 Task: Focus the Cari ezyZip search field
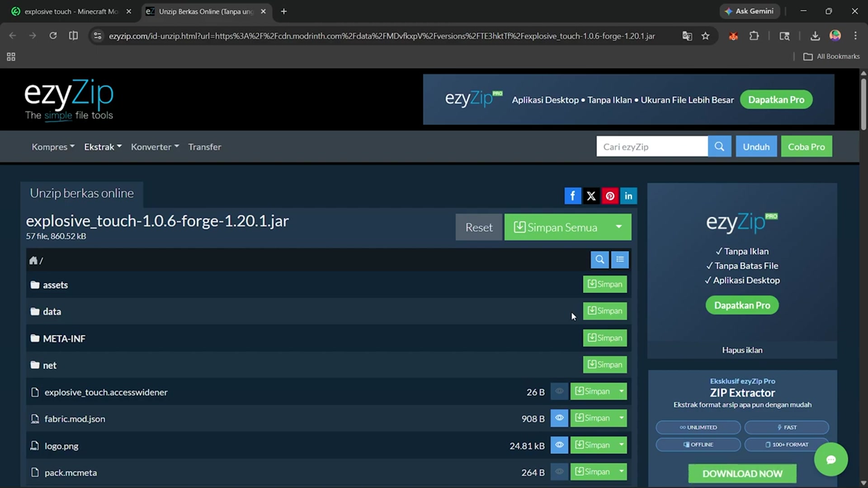pos(651,146)
